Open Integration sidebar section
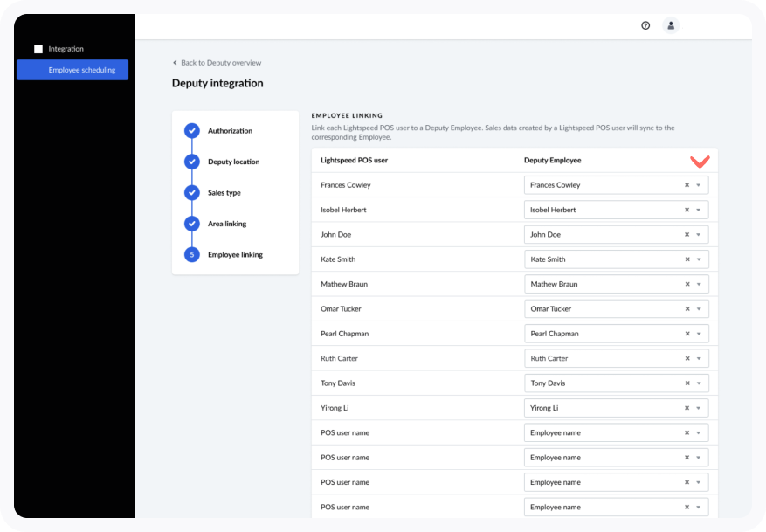The image size is (766, 532). click(66, 49)
